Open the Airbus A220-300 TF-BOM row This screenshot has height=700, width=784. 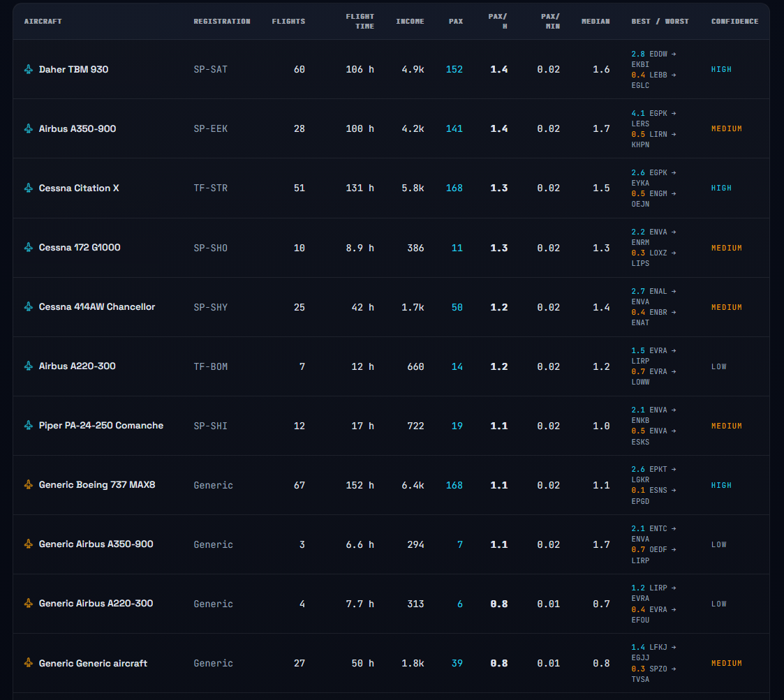pos(391,366)
